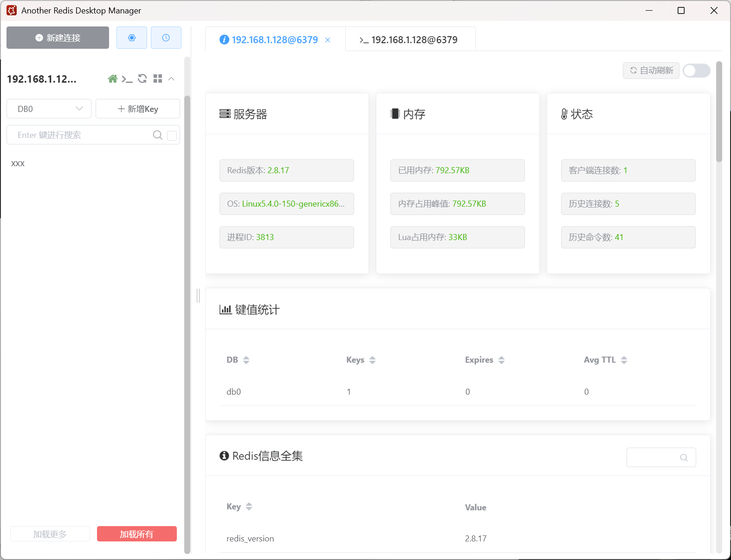731x560 pixels.
Task: Check the exact match box in key search
Action: tap(172, 136)
